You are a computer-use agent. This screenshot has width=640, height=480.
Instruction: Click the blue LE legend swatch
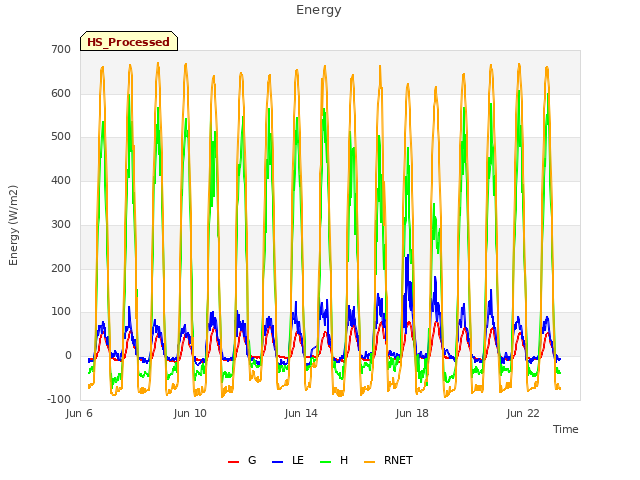pyautogui.click(x=278, y=462)
